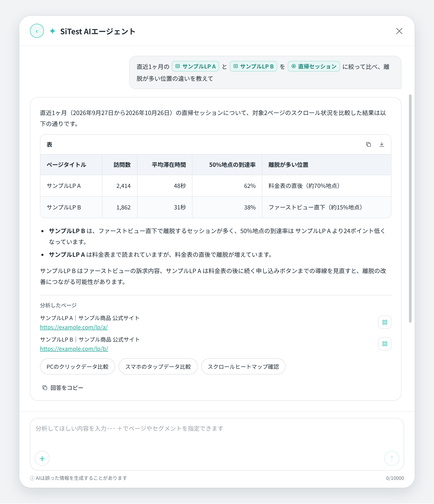The height and width of the screenshot is (504, 434).
Task: Click the SiTest AIエージェント title
Action: click(x=98, y=31)
